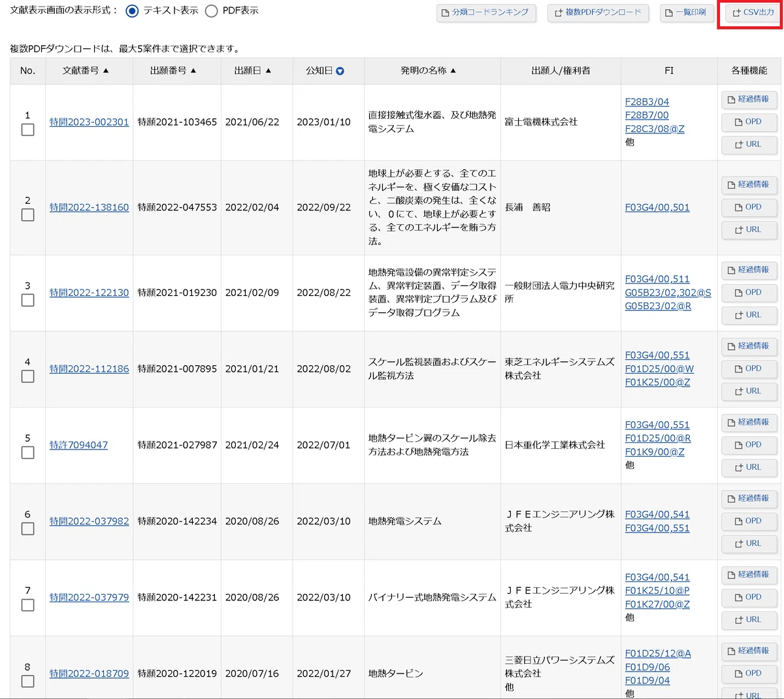Image resolution: width=784 pixels, height=699 pixels.
Task: Open FI code F01D25/00@W
Action: point(659,369)
